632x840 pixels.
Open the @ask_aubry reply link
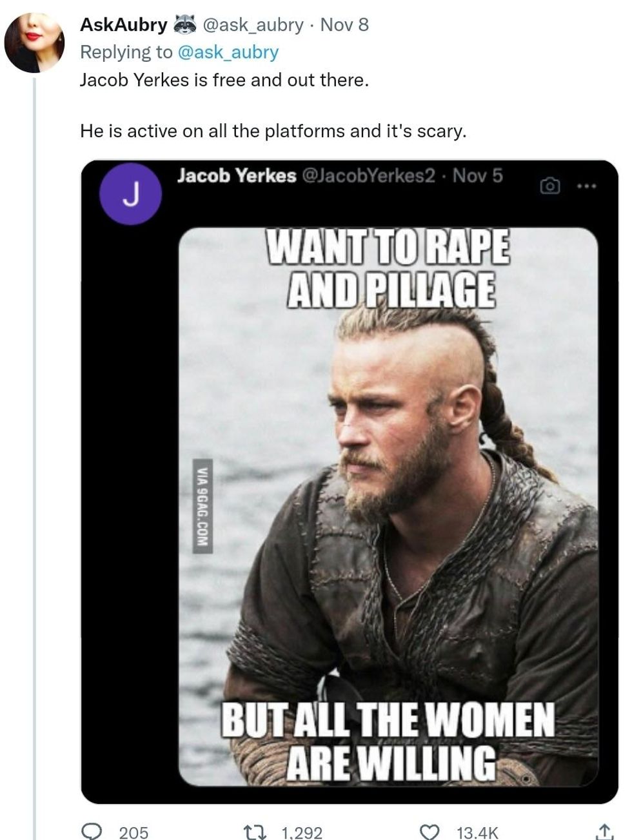tap(227, 52)
